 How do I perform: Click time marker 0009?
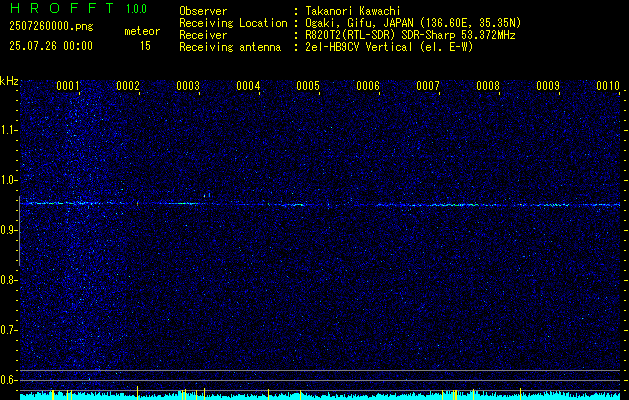548,86
